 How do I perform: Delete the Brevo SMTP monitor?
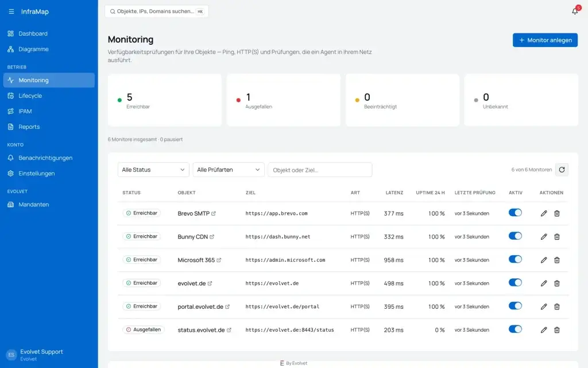pyautogui.click(x=557, y=213)
